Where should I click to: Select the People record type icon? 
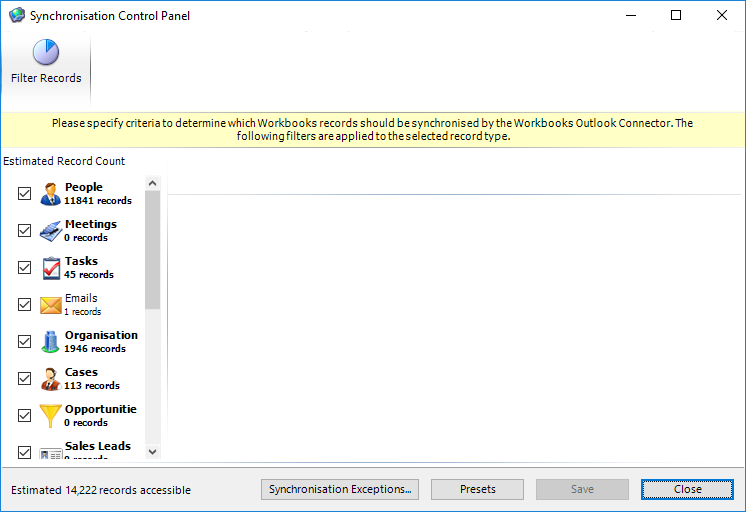click(51, 194)
